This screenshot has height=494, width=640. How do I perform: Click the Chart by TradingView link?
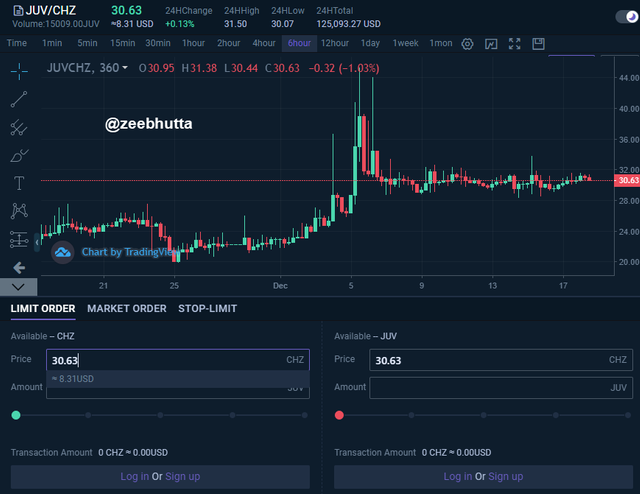point(130,252)
